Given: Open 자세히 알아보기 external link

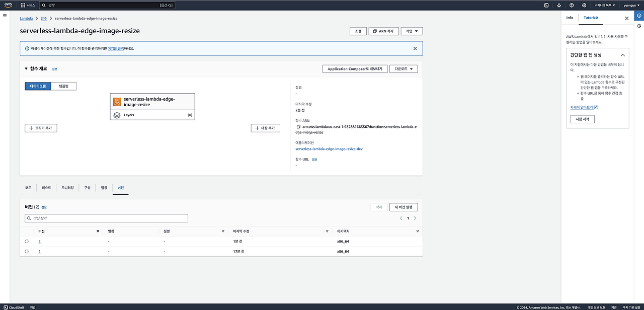Looking at the screenshot, I should point(584,107).
